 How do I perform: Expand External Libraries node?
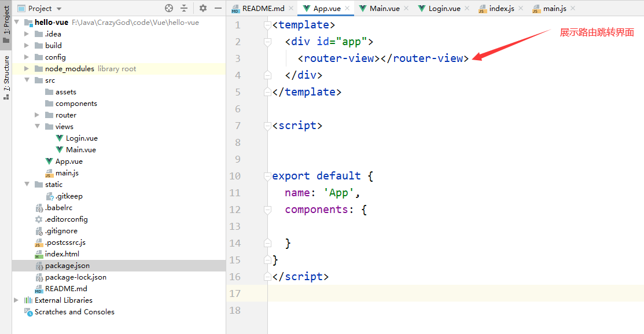[16, 300]
